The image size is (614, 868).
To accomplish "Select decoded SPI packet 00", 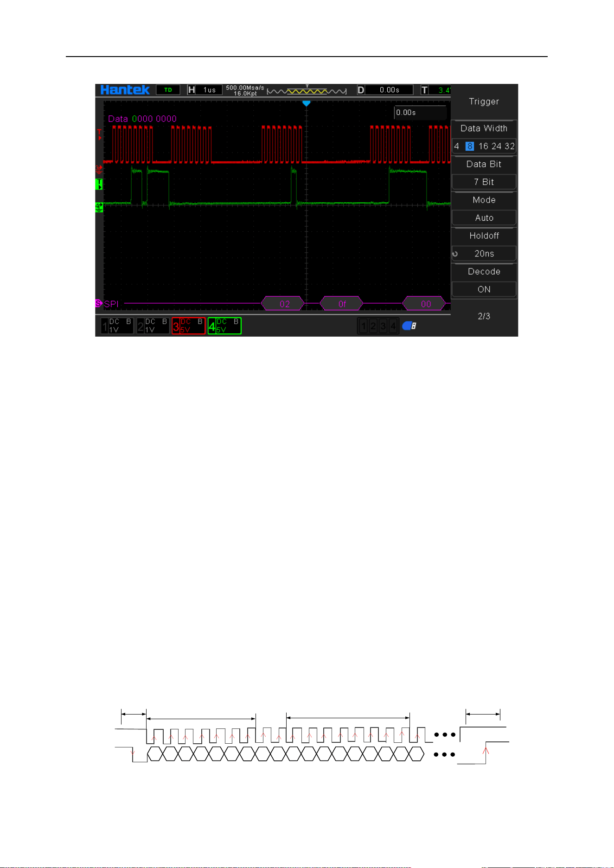I will (x=425, y=304).
